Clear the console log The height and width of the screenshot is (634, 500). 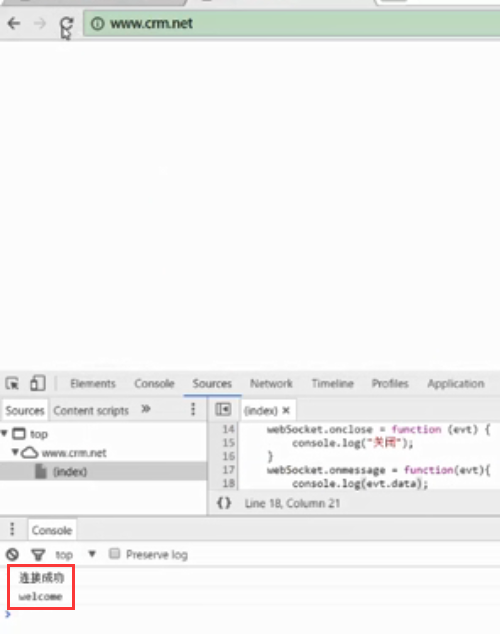click(12, 554)
